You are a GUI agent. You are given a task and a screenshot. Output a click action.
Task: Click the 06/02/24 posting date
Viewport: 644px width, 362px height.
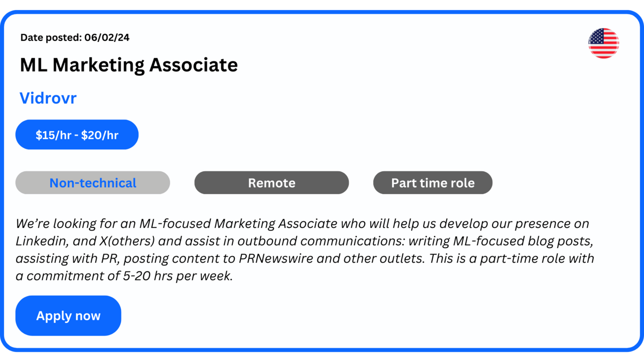tap(107, 37)
